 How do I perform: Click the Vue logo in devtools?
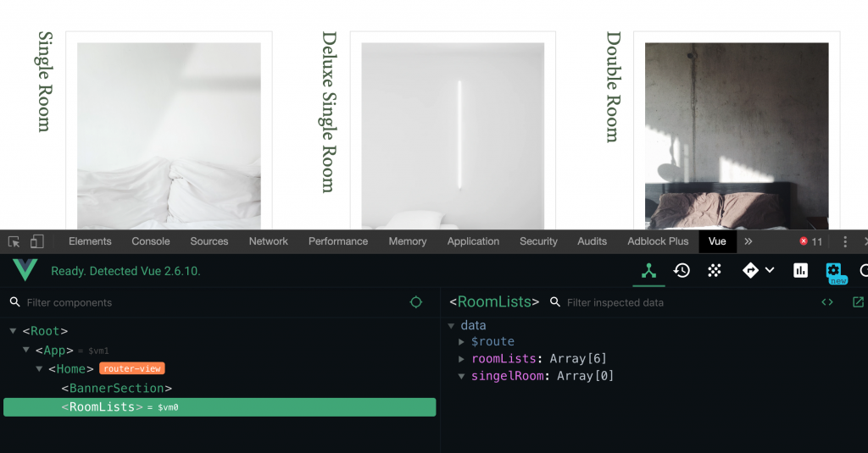25,270
